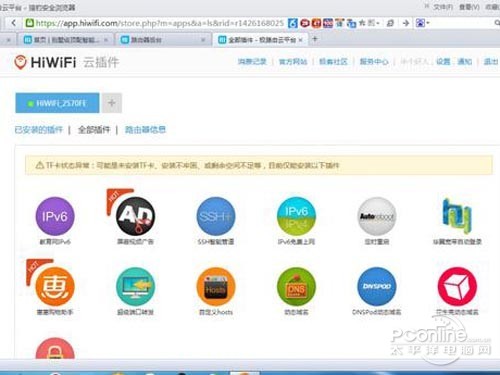The image size is (500, 375).
Task: Select the teal monitor port-forwarding plugin
Action: coord(135,286)
